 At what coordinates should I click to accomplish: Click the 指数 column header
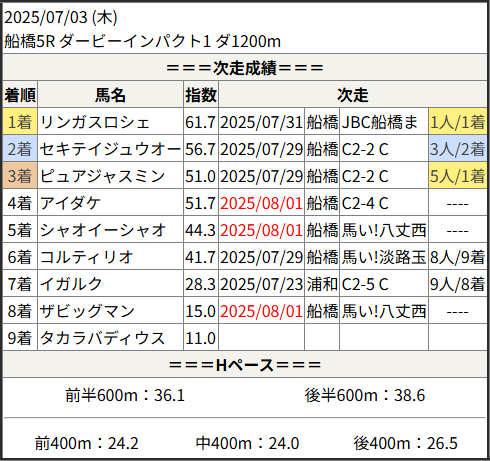[x=201, y=95]
